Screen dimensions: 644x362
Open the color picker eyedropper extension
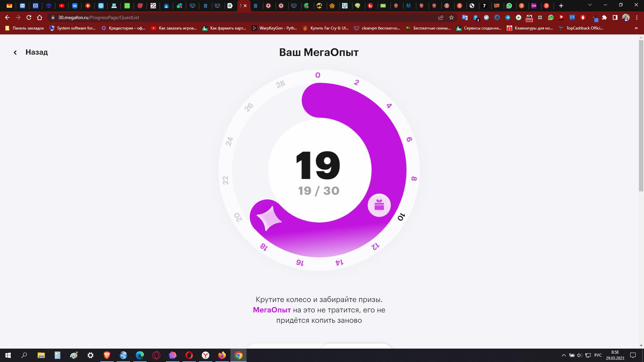[594, 18]
